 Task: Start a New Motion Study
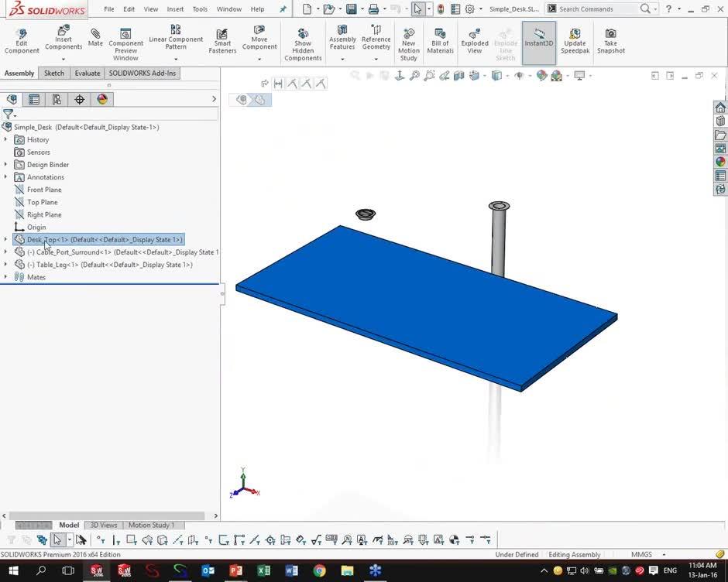[408, 39]
